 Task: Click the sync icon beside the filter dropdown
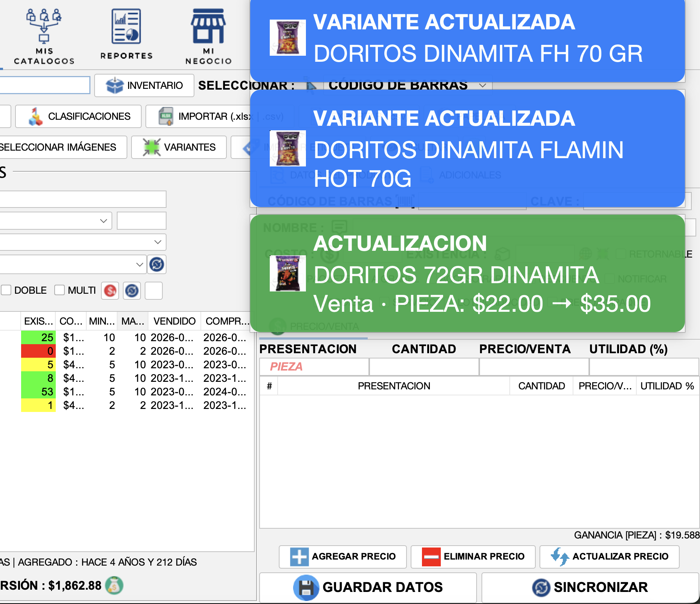157,264
